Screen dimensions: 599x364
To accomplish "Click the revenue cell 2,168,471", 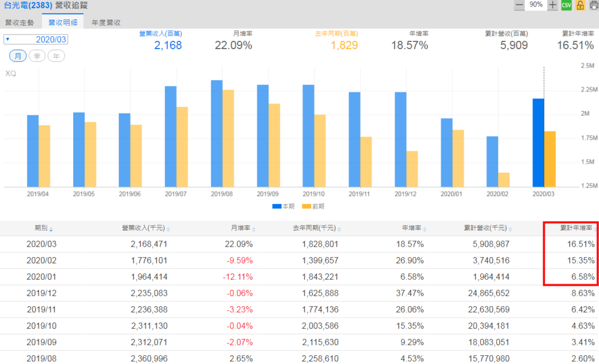I will click(149, 244).
